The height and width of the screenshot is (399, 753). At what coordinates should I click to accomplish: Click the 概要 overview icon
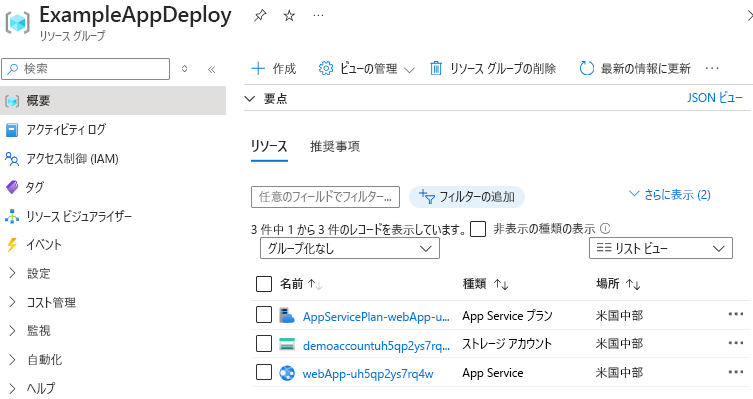pyautogui.click(x=12, y=101)
